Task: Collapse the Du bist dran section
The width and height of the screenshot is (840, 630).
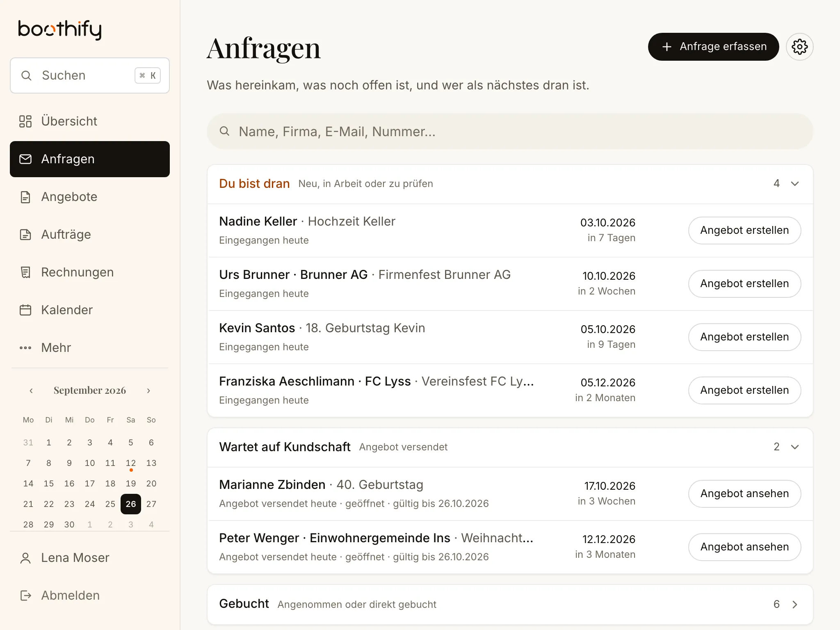Action: pyautogui.click(x=794, y=184)
